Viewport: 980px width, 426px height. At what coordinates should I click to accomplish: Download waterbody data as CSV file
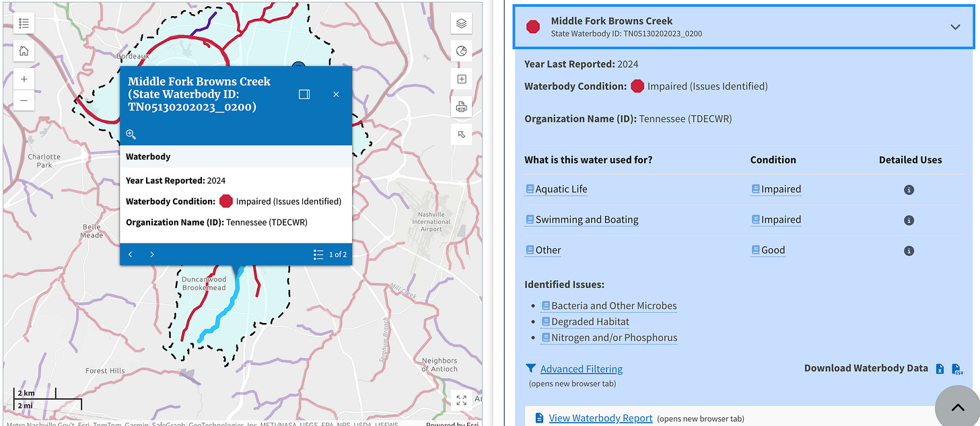pos(956,369)
